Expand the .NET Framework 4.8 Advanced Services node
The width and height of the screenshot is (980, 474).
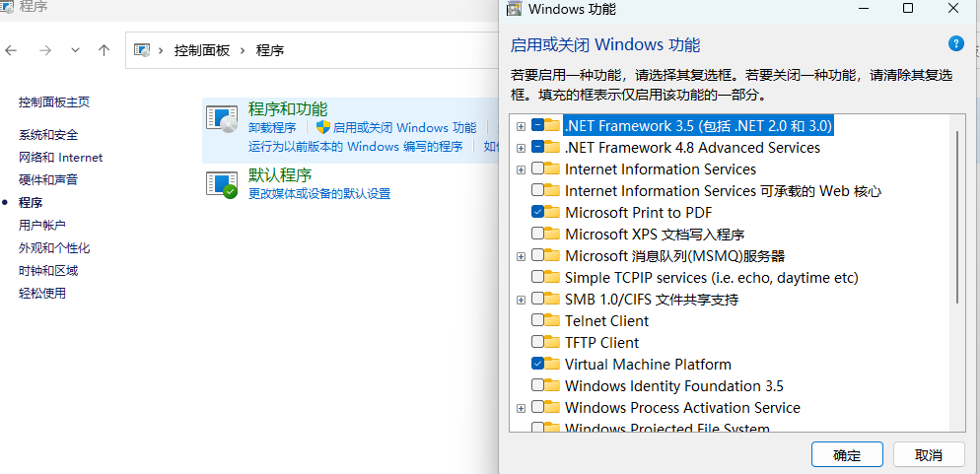521,148
